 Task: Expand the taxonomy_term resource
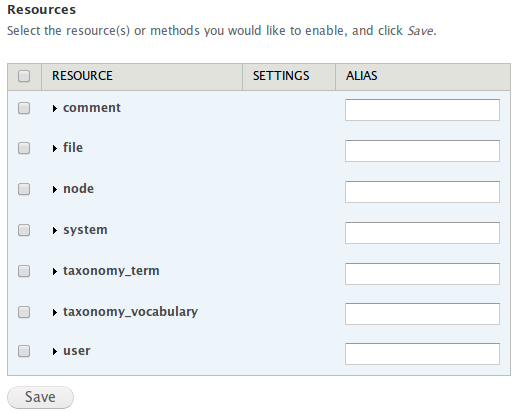tap(55, 271)
